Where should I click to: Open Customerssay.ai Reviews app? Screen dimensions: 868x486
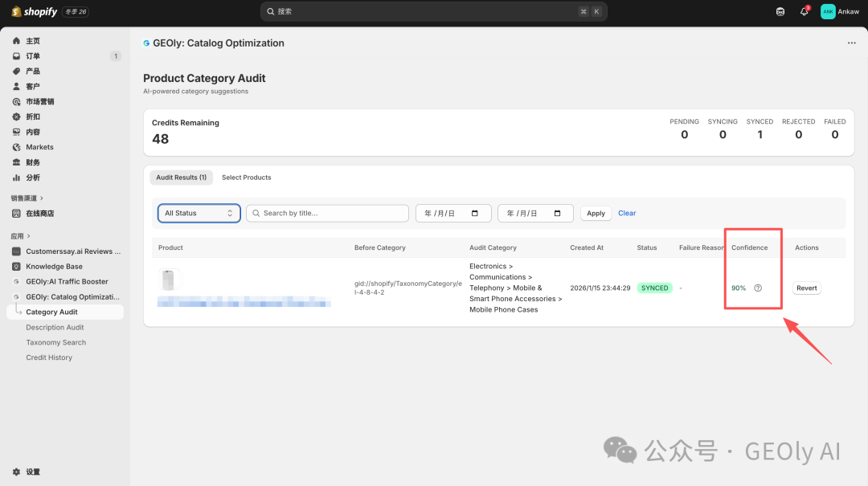pos(73,251)
